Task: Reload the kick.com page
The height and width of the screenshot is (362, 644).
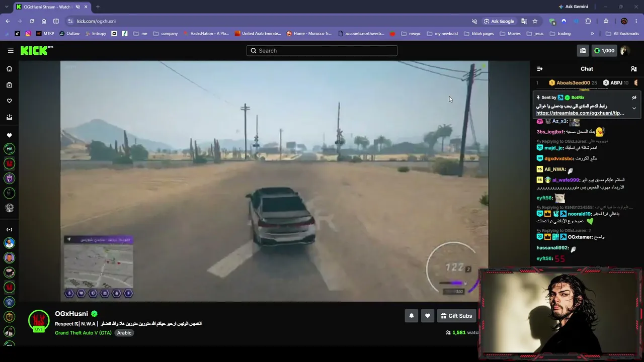Action: coord(32,21)
